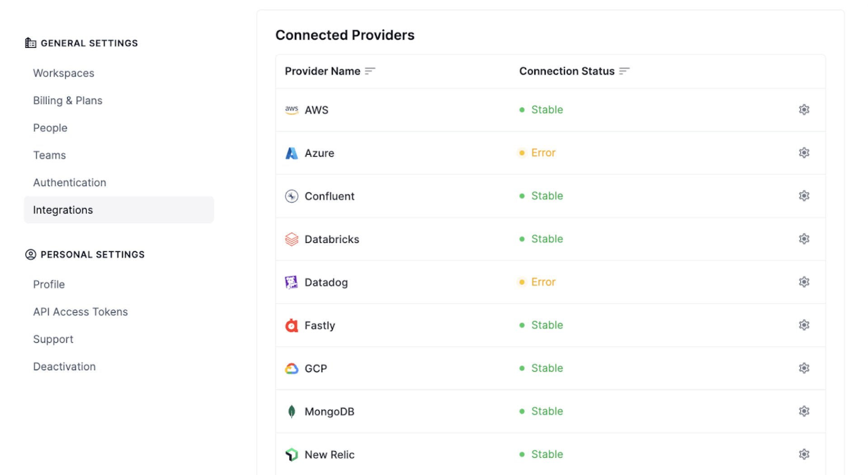Click the MongoDB settings gear icon
The width and height of the screenshot is (868, 475).
pyautogui.click(x=804, y=411)
